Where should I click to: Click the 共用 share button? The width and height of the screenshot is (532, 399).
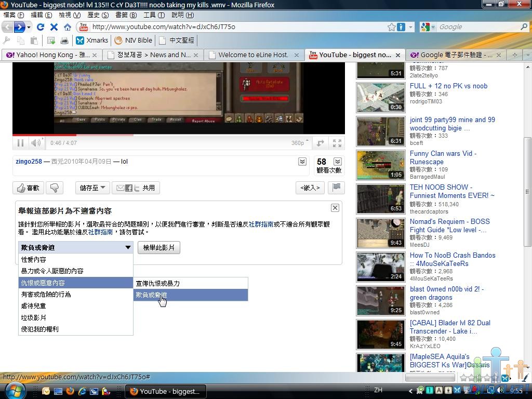coord(136,188)
